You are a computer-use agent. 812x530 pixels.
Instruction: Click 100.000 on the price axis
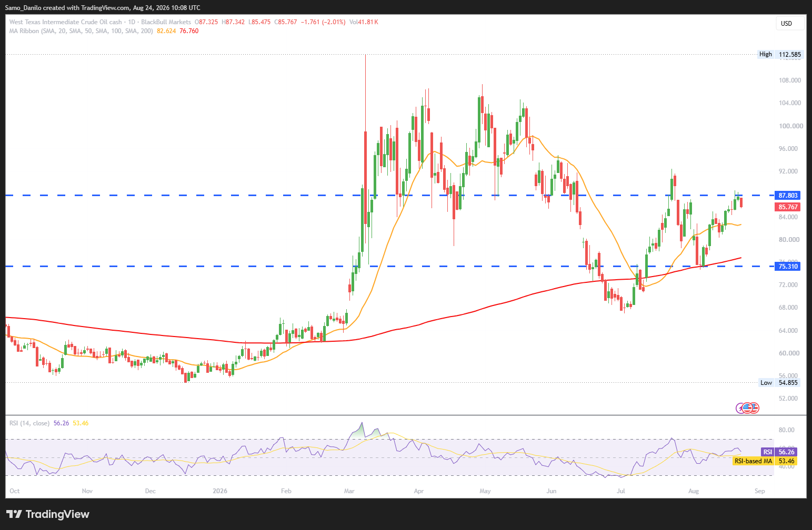pyautogui.click(x=790, y=126)
